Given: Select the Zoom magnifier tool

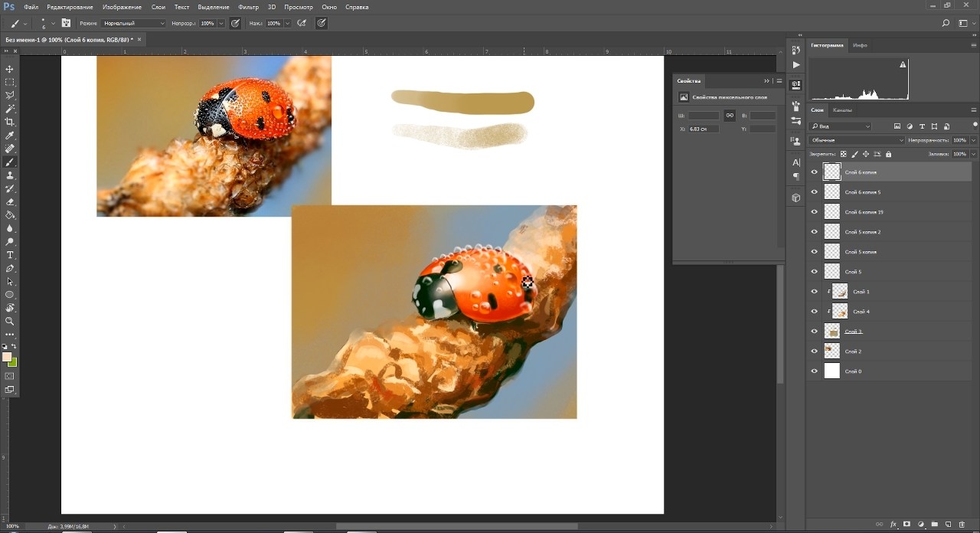Looking at the screenshot, I should pos(10,321).
